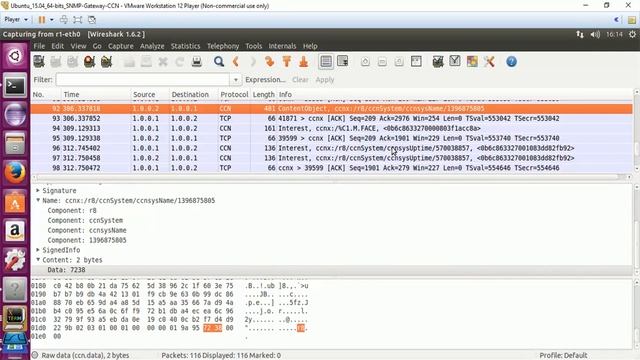640x360 pixels.
Task: Expand the Signature tree node
Action: pos(38,191)
